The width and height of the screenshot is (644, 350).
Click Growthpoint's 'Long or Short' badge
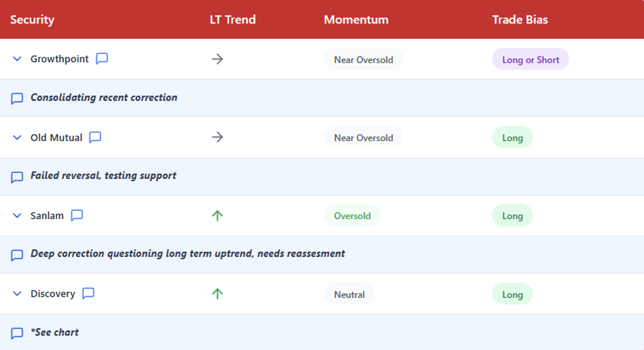tap(530, 59)
